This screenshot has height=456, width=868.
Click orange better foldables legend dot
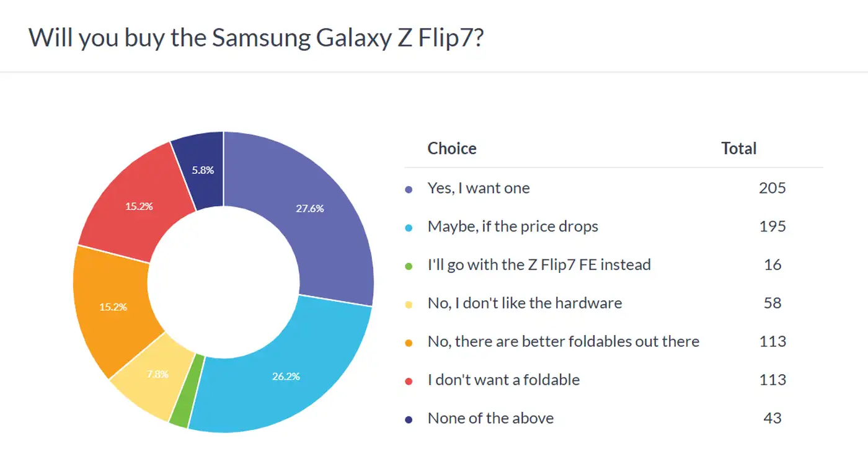click(x=409, y=342)
